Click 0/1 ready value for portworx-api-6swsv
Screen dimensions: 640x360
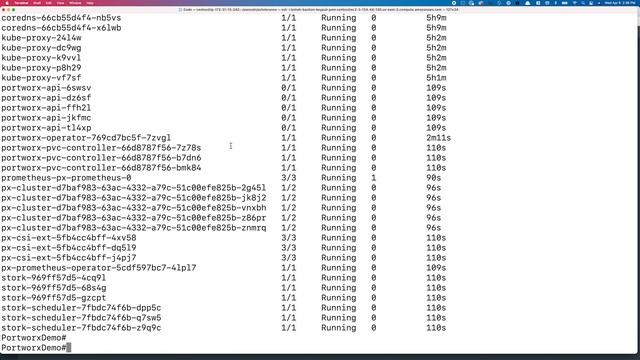pyautogui.click(x=289, y=88)
